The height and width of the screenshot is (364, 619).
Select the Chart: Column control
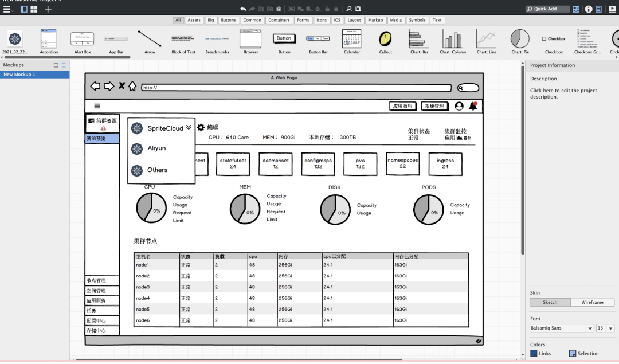(453, 41)
